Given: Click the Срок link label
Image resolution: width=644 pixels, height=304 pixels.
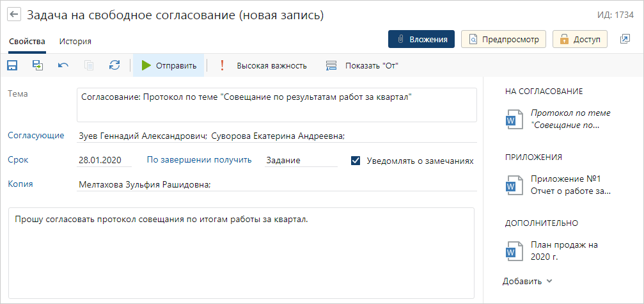Looking at the screenshot, I should [x=18, y=160].
